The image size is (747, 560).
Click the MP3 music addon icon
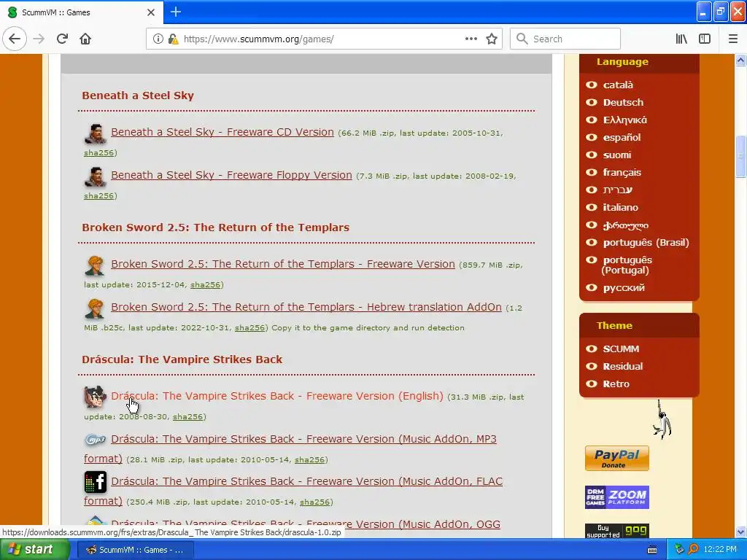[95, 439]
